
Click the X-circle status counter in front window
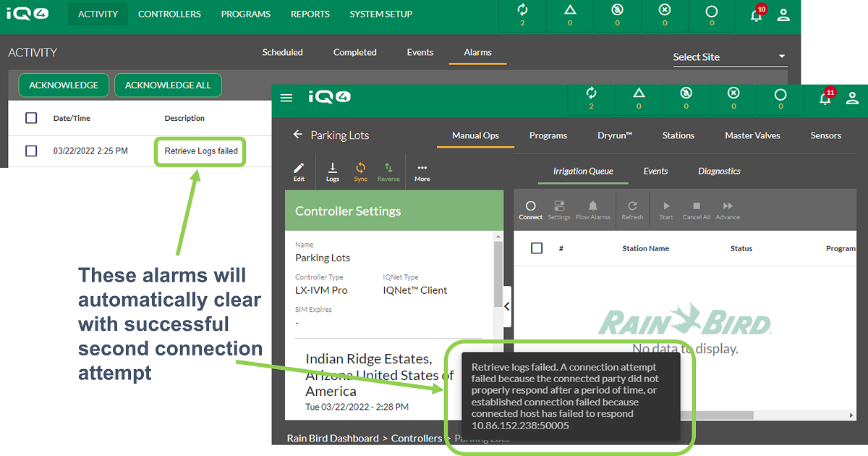733,98
